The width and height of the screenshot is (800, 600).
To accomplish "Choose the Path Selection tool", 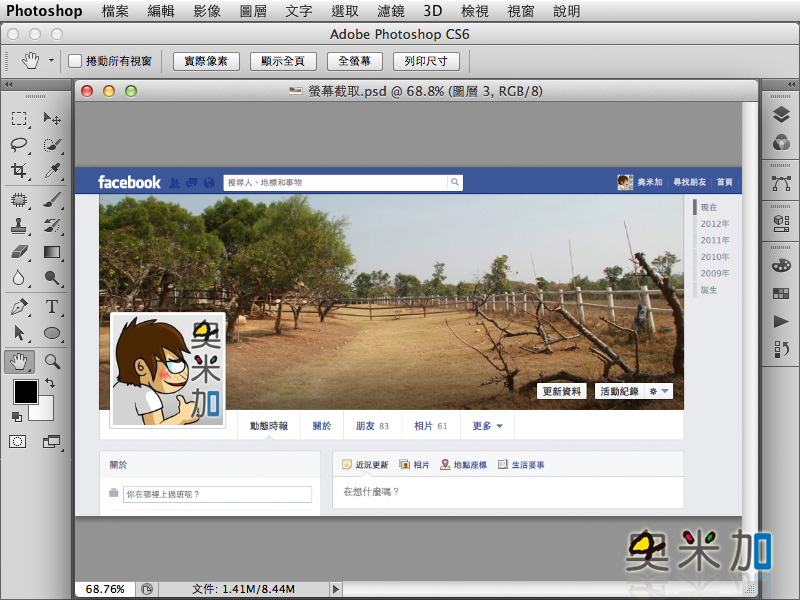I will tap(19, 333).
